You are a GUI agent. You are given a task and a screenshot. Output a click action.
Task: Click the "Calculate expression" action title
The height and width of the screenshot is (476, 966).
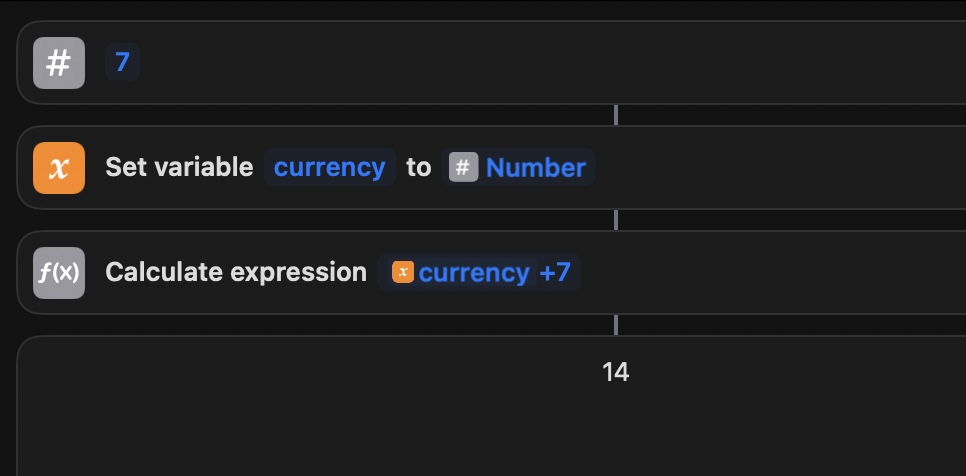[236, 272]
